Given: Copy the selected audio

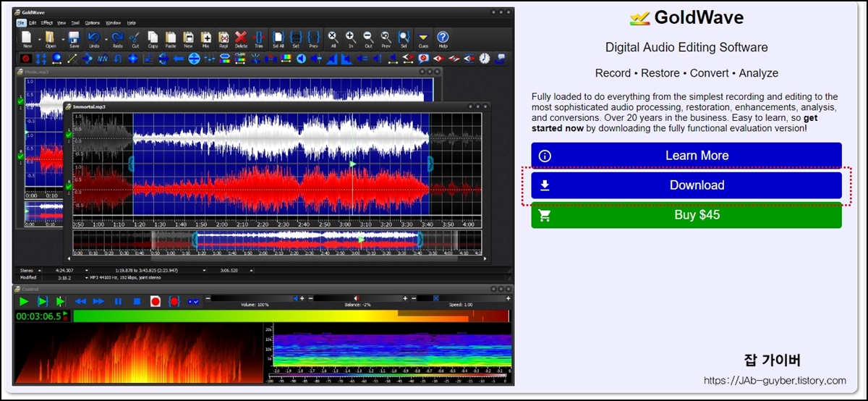Looking at the screenshot, I should pos(153,38).
